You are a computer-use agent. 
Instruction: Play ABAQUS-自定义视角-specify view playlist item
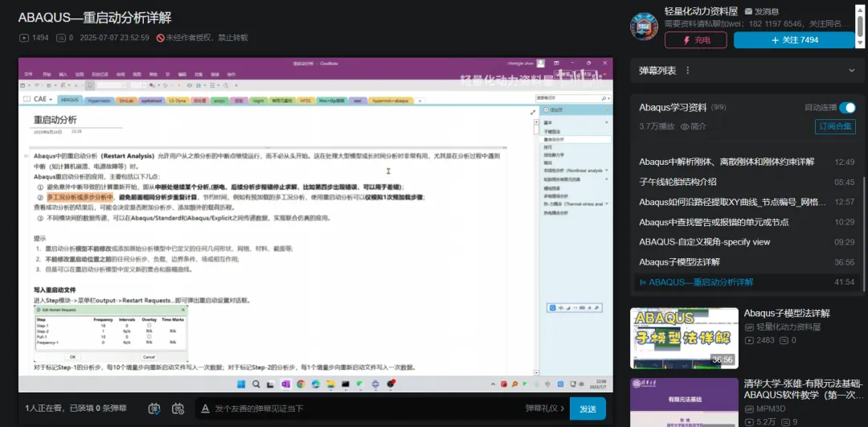point(748,242)
